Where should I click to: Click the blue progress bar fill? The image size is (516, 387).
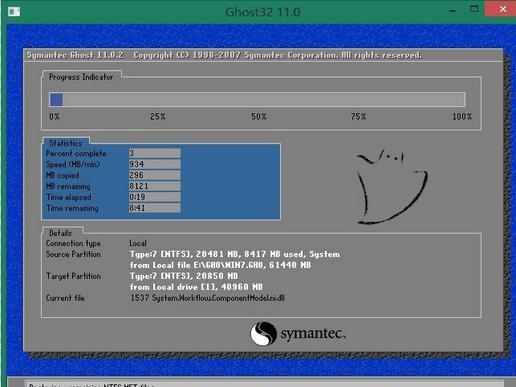[56, 100]
